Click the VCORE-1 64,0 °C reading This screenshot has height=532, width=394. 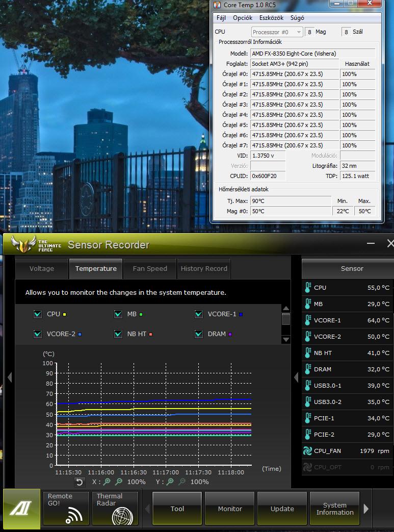(378, 320)
